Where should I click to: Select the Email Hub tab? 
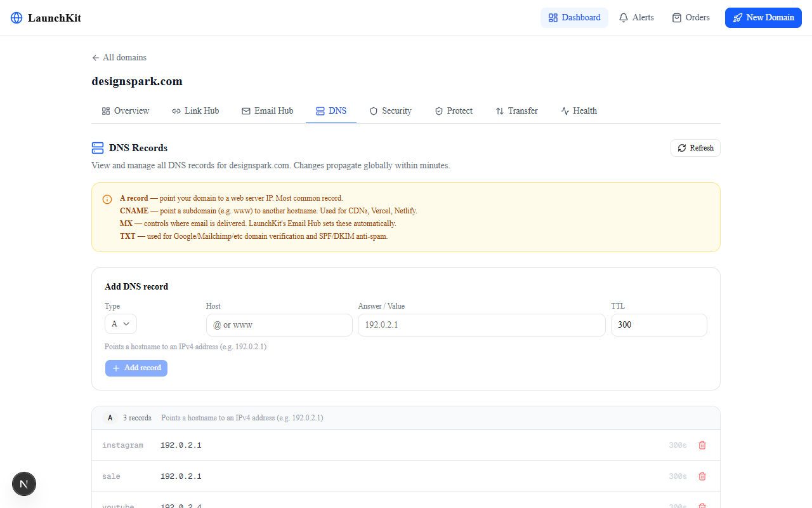point(267,111)
